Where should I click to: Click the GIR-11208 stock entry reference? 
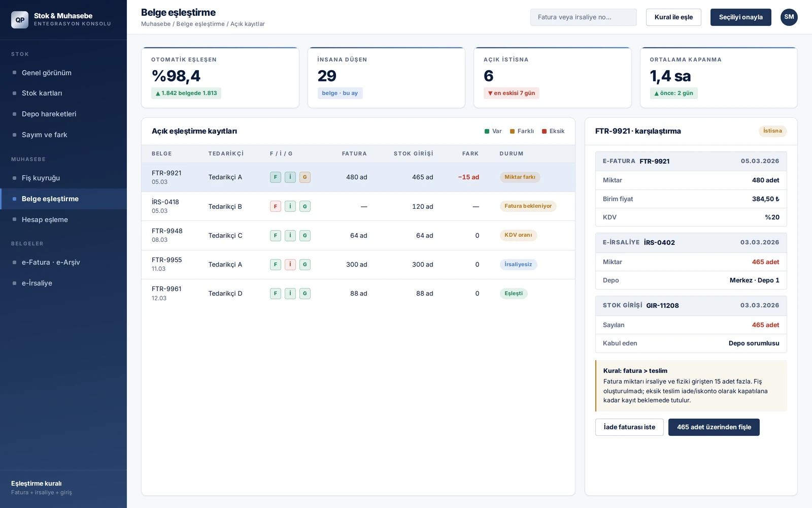coord(662,306)
